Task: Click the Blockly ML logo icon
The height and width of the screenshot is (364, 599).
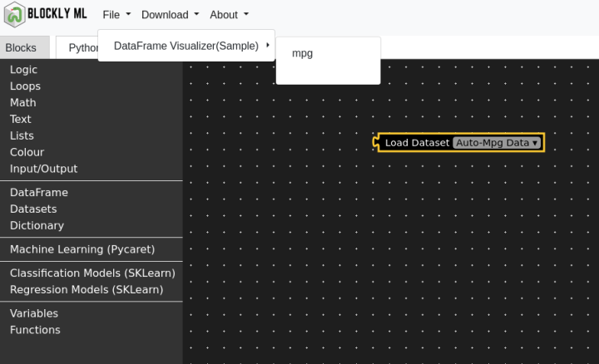Action: [x=14, y=14]
